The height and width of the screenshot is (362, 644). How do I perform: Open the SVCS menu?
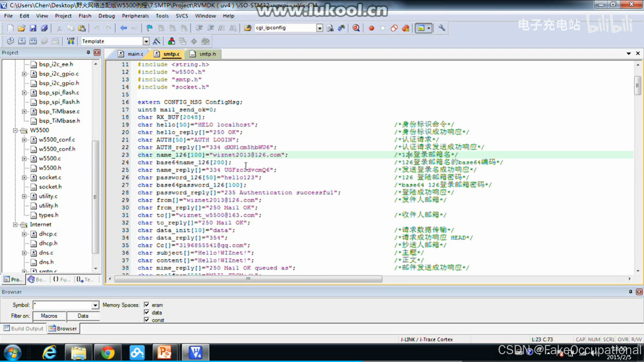(182, 16)
